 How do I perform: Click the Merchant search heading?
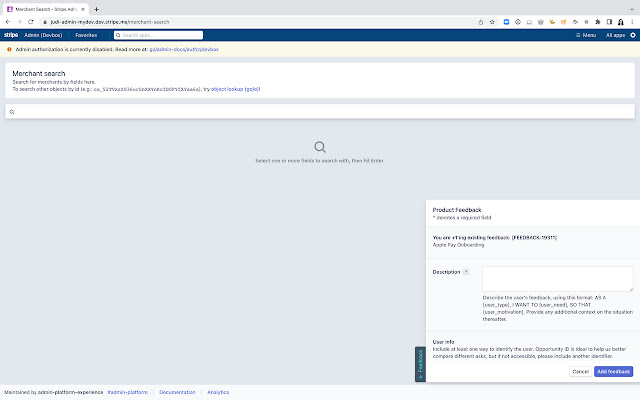tap(39, 73)
